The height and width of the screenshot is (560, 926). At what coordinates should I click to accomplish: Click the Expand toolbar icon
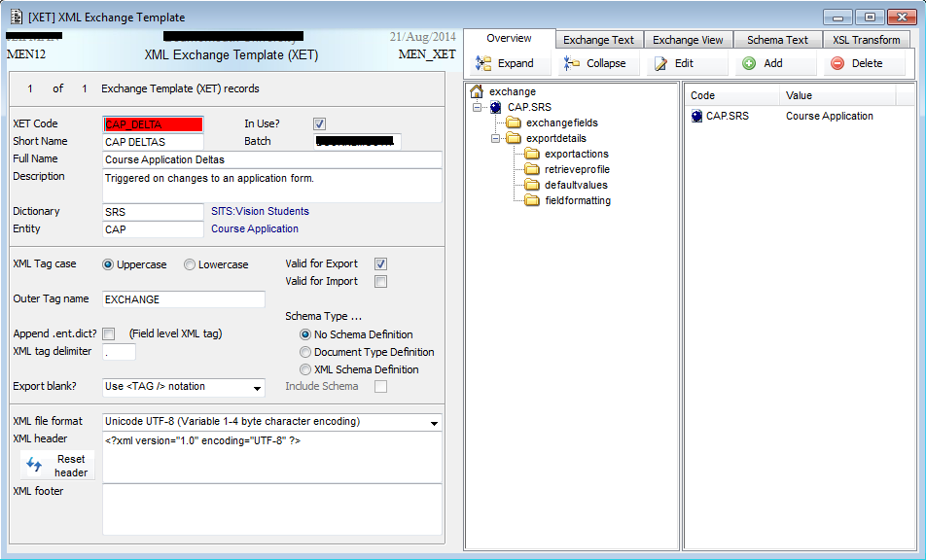483,63
